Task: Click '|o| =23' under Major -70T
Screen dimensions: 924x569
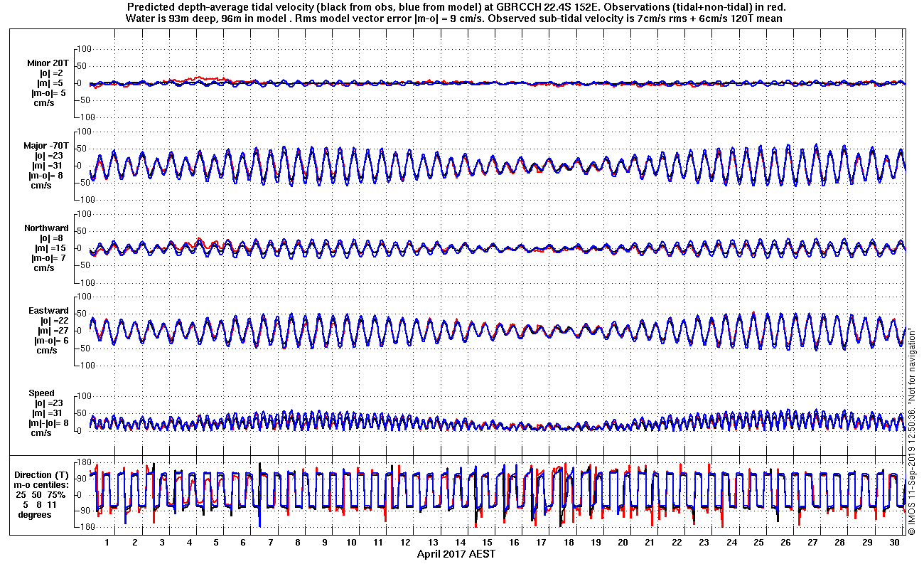Action: coord(49,156)
